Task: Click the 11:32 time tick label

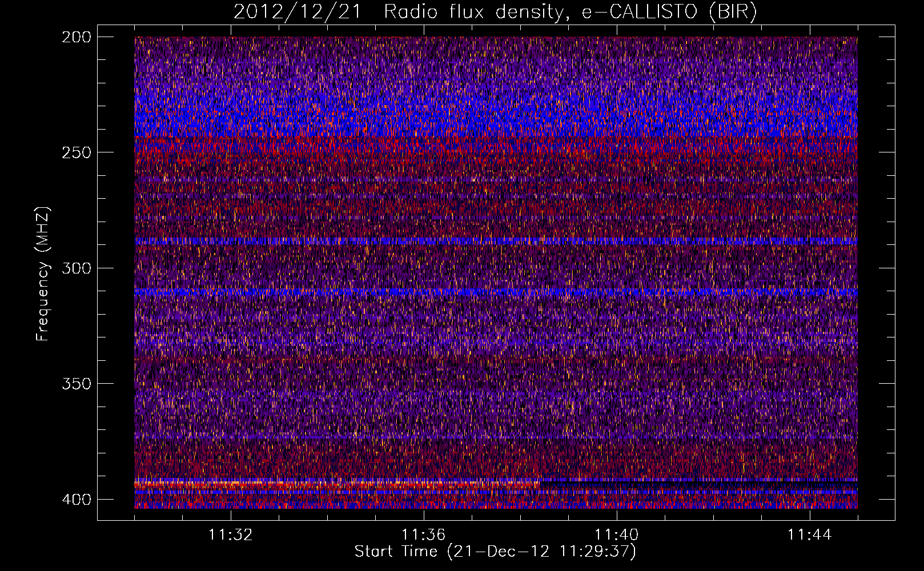Action: pos(231,535)
